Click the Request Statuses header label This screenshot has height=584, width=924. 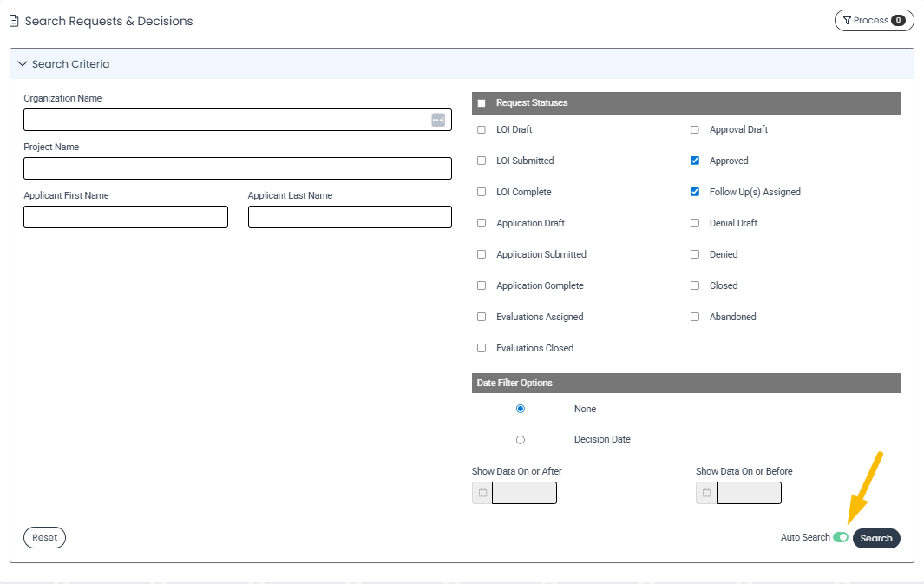click(532, 102)
